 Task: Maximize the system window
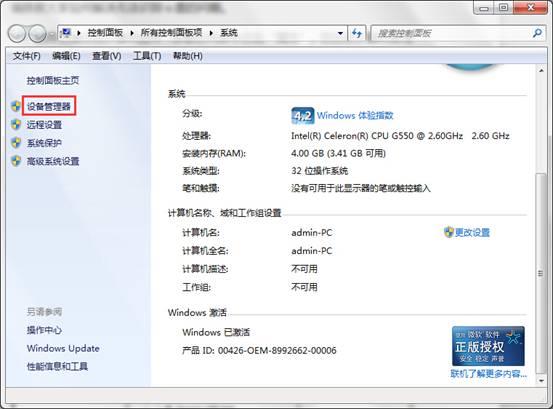coord(503,8)
